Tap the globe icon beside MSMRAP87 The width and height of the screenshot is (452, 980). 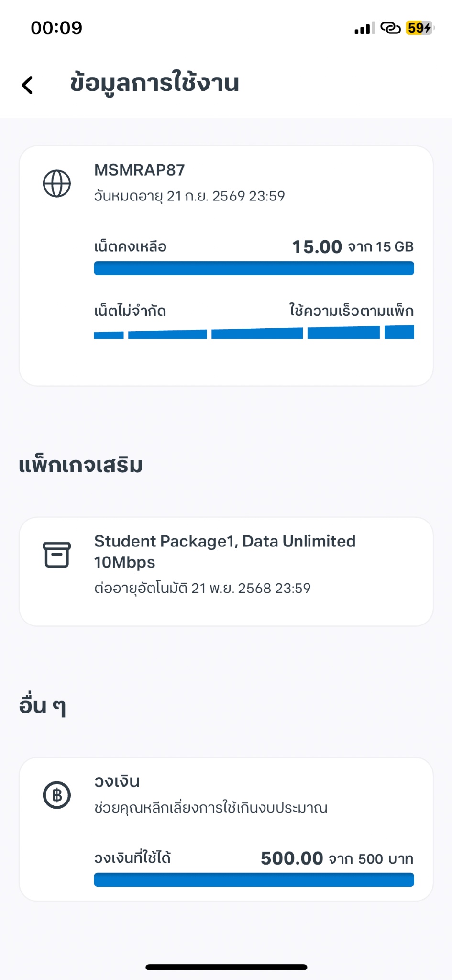pyautogui.click(x=57, y=184)
